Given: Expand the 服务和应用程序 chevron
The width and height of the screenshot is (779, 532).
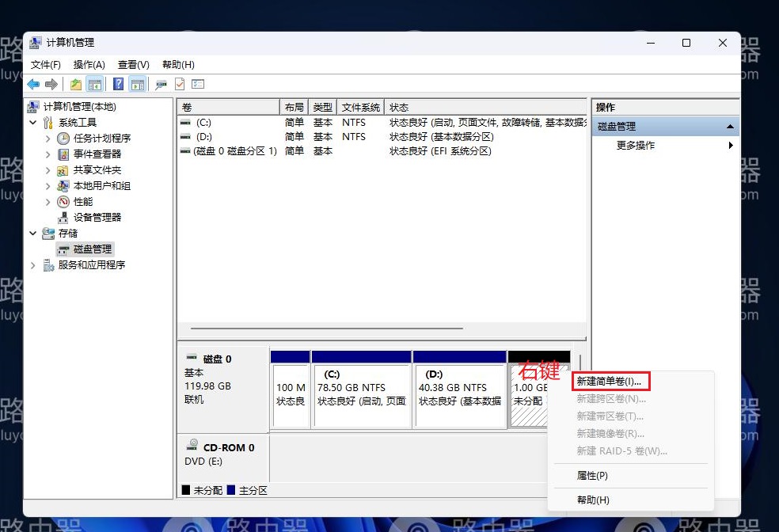Looking at the screenshot, I should click(x=33, y=265).
